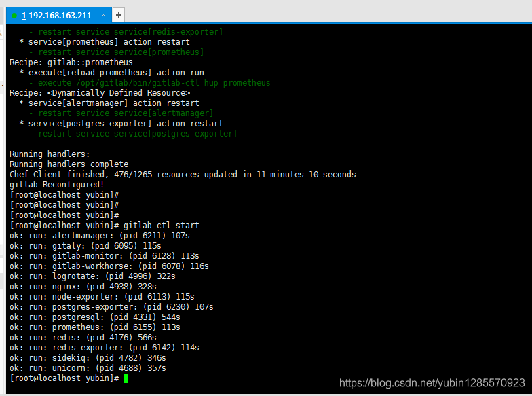Click 'service[postgres-exporter] action restart' line
Viewport: 532px width, 396px height.
121,124
